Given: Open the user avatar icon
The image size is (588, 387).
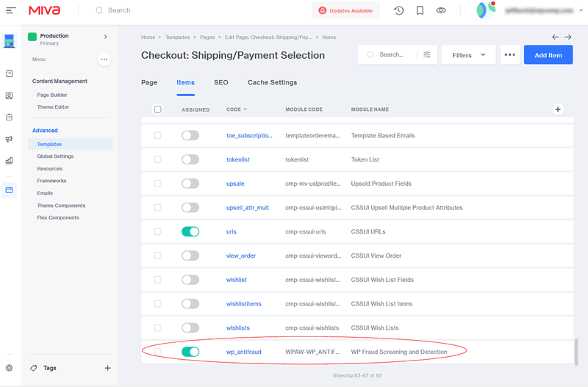Looking at the screenshot, I should pos(486,10).
